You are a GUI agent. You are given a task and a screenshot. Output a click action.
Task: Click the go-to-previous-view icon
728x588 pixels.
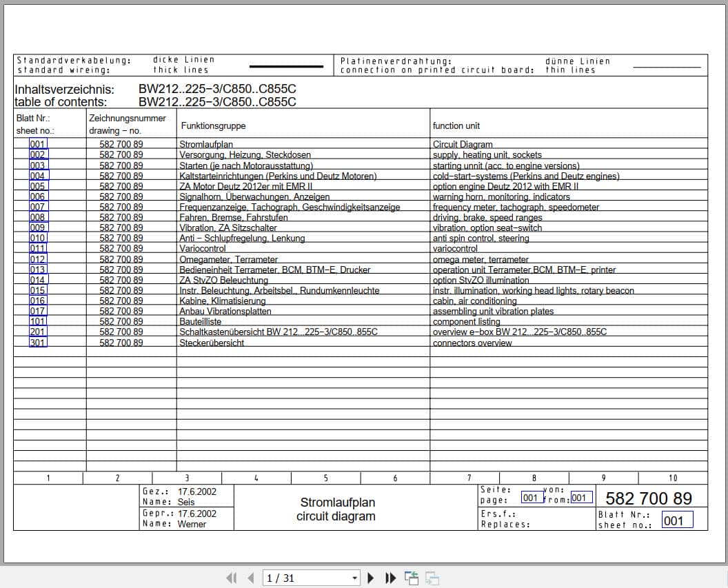coord(412,578)
